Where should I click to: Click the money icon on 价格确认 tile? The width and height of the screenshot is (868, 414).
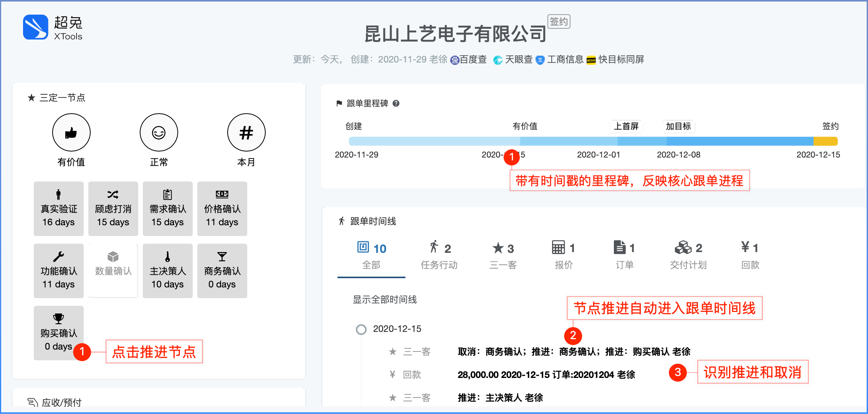point(222,194)
